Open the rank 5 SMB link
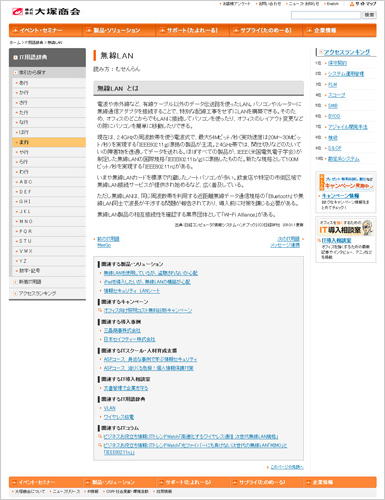 coord(333,106)
